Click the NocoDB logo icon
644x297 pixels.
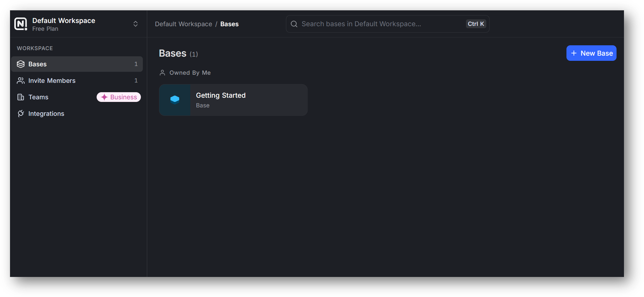pyautogui.click(x=21, y=24)
